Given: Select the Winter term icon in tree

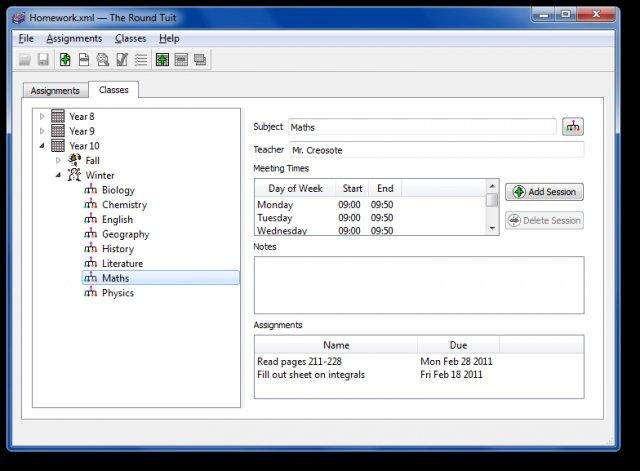Looking at the screenshot, I should point(74,175).
